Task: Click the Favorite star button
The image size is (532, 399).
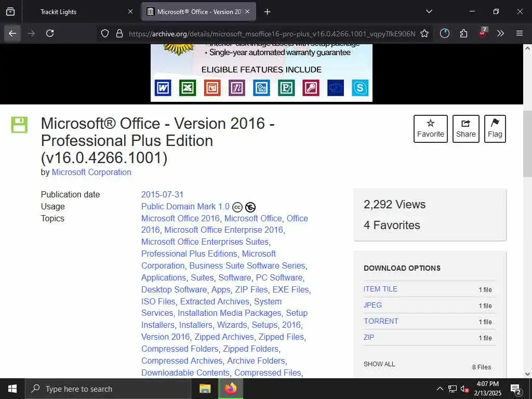Action: [431, 129]
